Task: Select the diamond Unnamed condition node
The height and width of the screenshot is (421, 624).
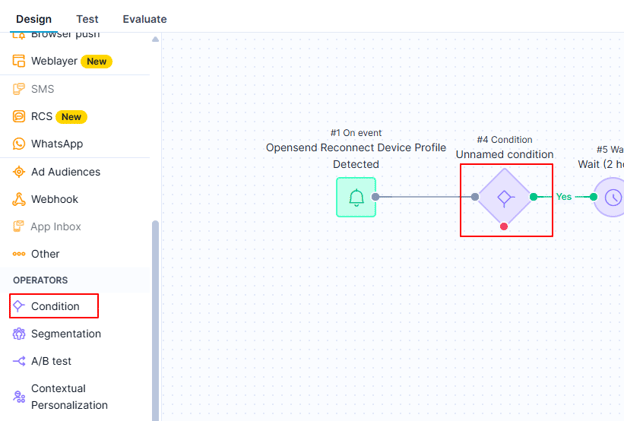Action: [504, 197]
